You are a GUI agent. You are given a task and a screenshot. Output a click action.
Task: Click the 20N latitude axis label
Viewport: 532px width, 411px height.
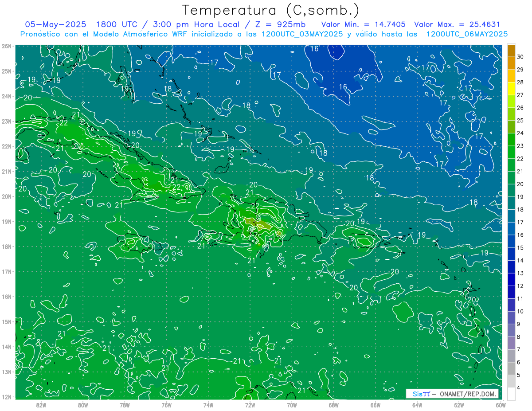click(x=6, y=196)
